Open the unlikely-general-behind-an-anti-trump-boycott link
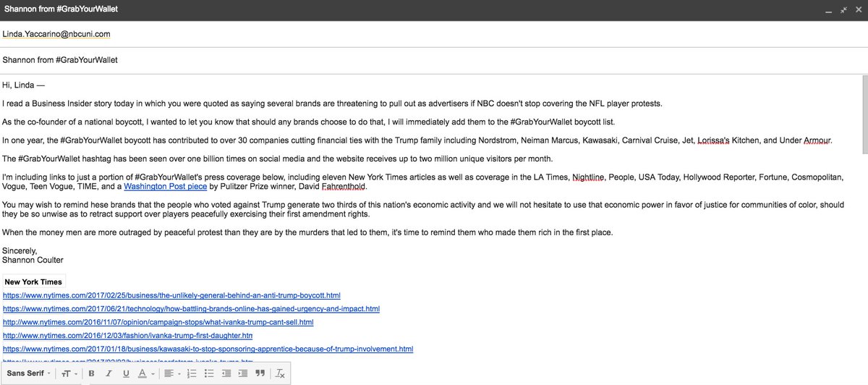The image size is (868, 385). coord(171,296)
